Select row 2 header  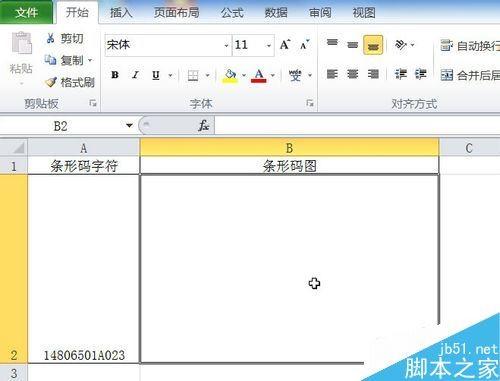point(13,269)
